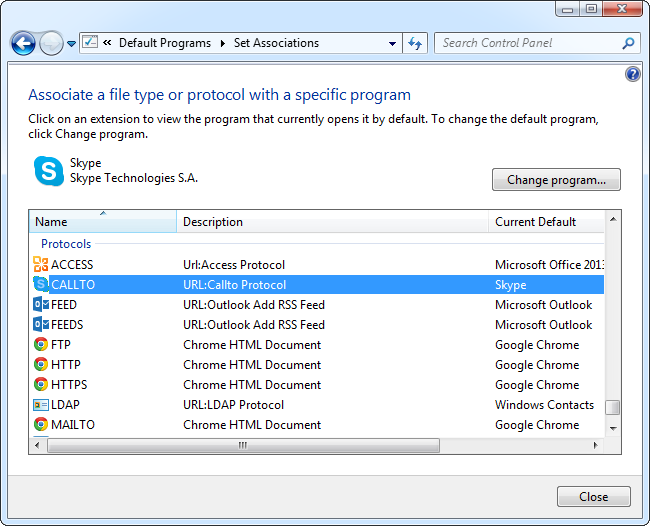Select the Outlook icon for FEED
650x526 pixels.
click(40, 305)
